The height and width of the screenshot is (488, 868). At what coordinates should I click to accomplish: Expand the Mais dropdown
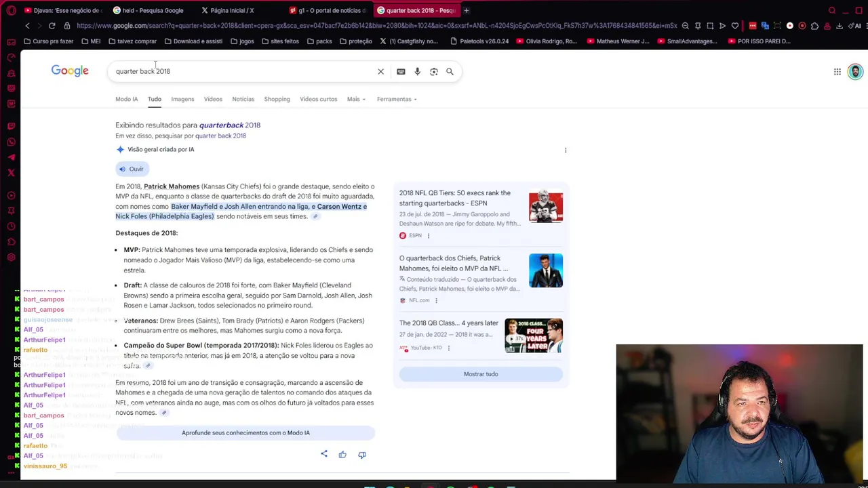tap(356, 99)
